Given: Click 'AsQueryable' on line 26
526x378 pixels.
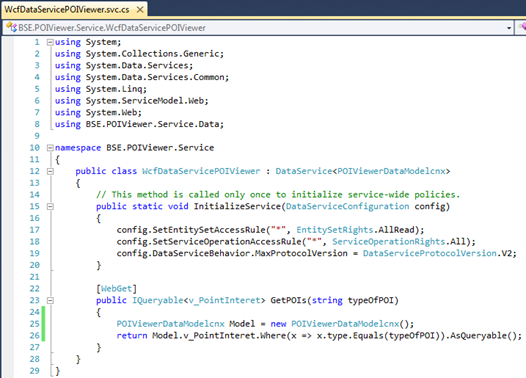Looking at the screenshot, I should 478,335.
